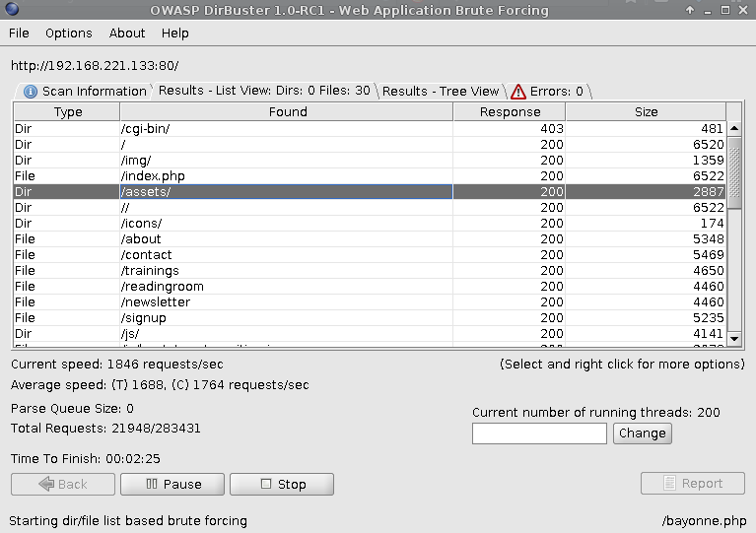
Task: Switch to Scan Information tab
Action: pyautogui.click(x=86, y=91)
